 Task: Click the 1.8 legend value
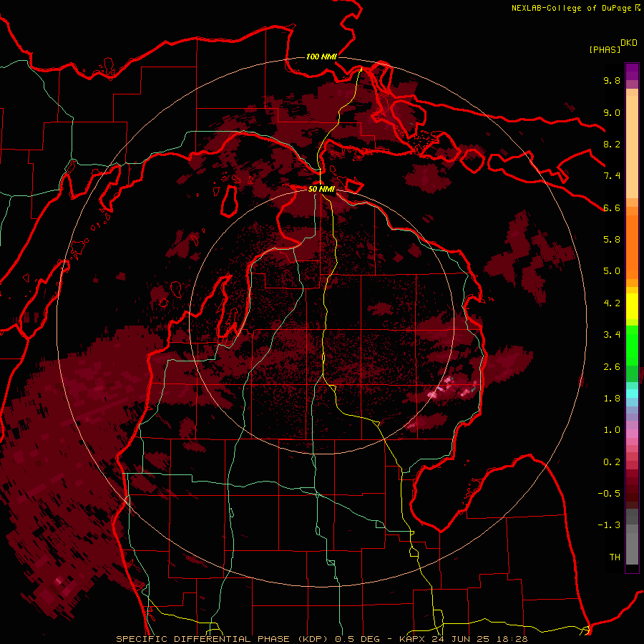pyautogui.click(x=612, y=399)
